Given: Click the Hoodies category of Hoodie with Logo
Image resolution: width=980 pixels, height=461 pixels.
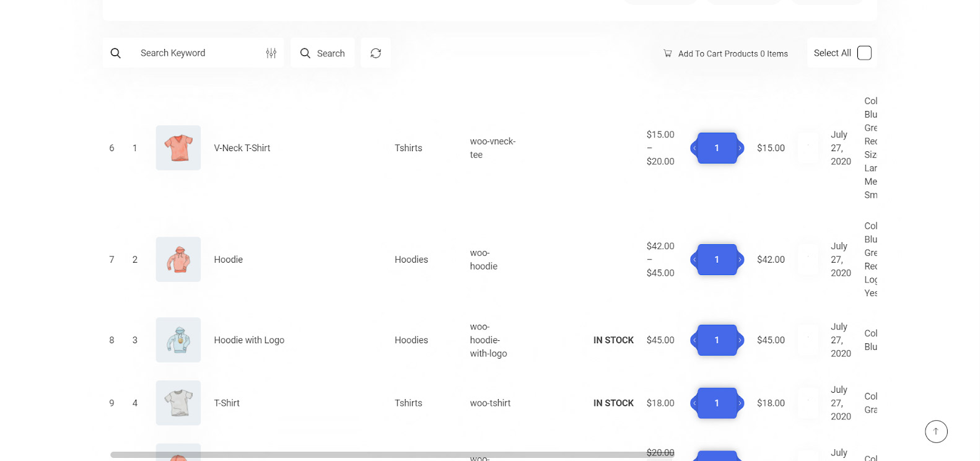Looking at the screenshot, I should [x=411, y=340].
